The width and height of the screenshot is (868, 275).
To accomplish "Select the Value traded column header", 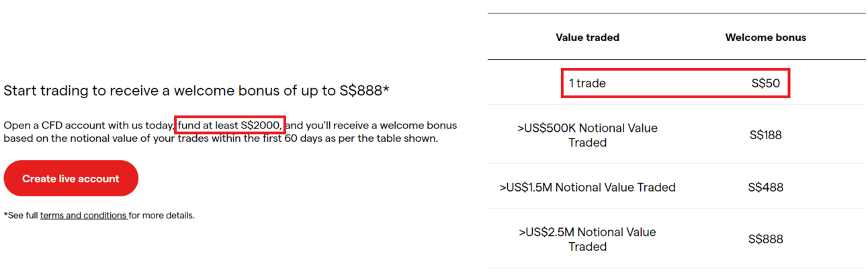I will point(587,38).
